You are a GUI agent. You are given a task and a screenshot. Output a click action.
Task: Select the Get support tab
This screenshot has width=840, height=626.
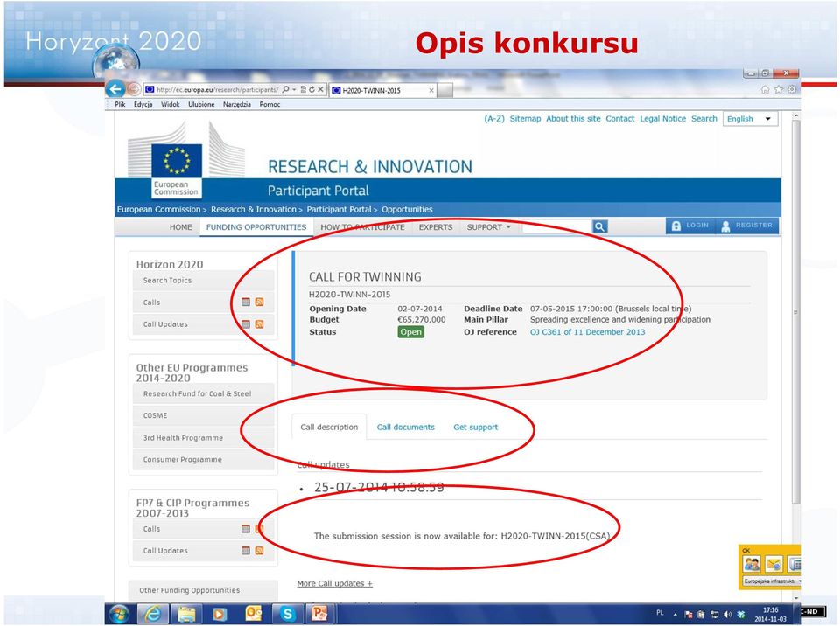tap(476, 428)
